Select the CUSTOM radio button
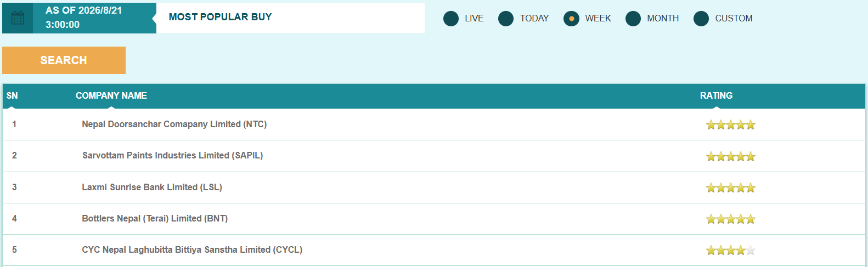 [701, 19]
